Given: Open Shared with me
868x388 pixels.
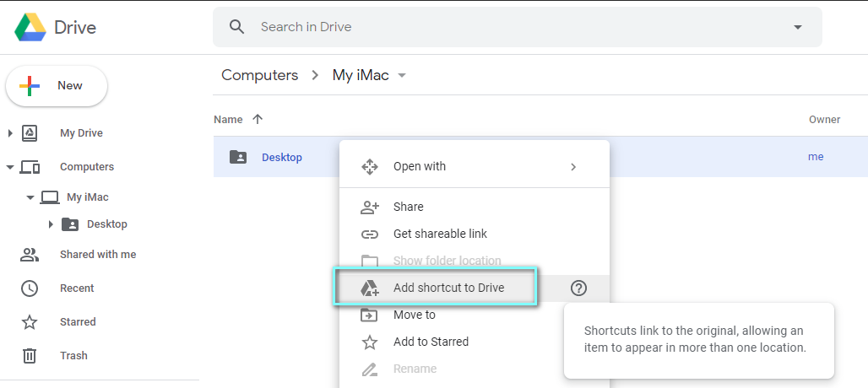Looking at the screenshot, I should pyautogui.click(x=98, y=255).
